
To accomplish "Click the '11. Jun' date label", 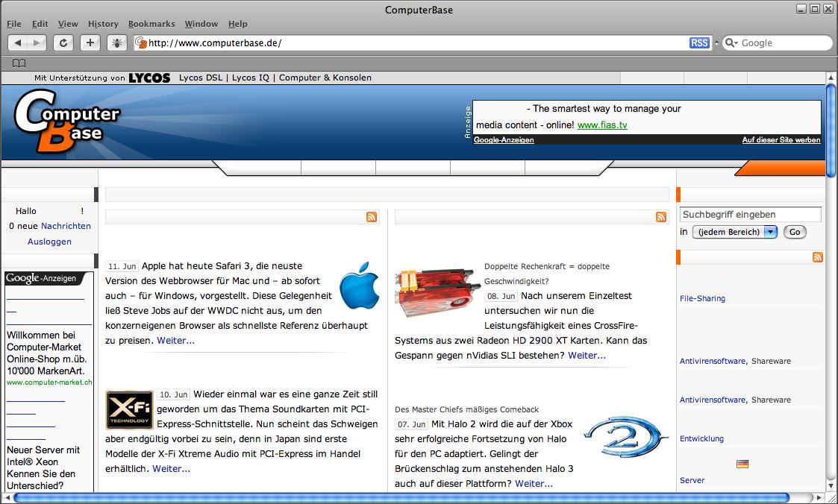I will tap(122, 266).
